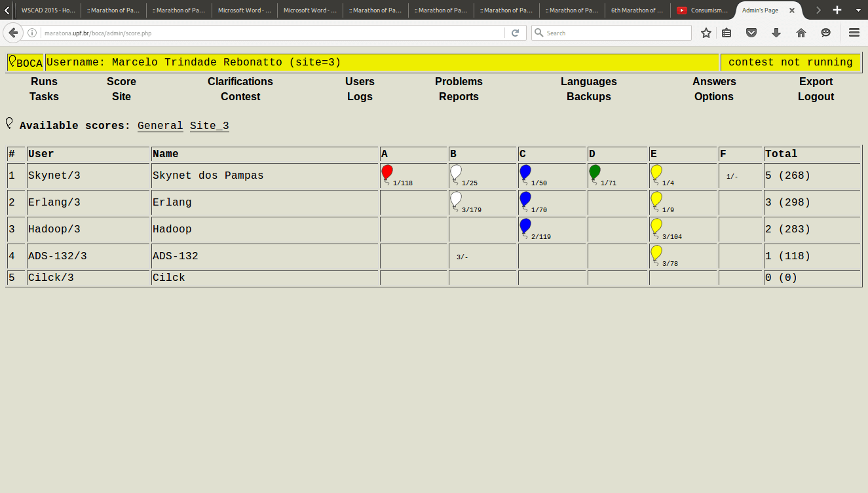Viewport: 868px width, 493px height.
Task: Click the contest not running status
Action: tap(791, 62)
